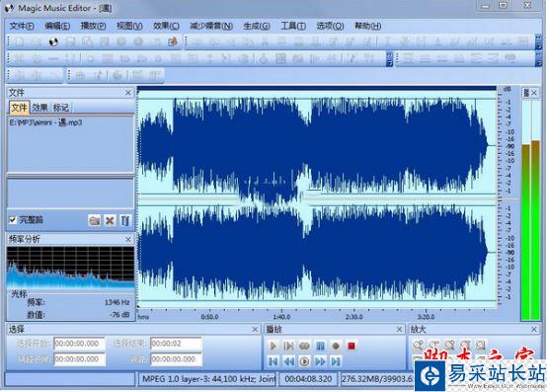Expand the second-row middle toolbar overflow chevron
This screenshot has width=547, height=392.
pyautogui.click(x=390, y=59)
